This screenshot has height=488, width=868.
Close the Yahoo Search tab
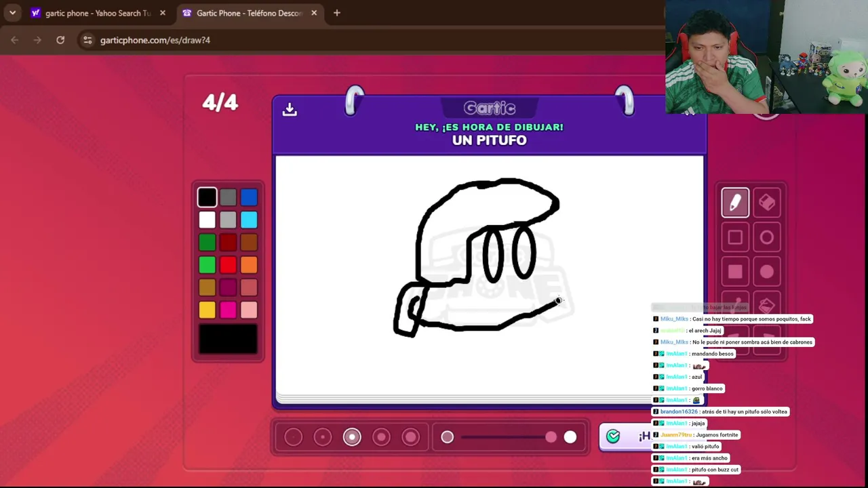click(x=163, y=13)
